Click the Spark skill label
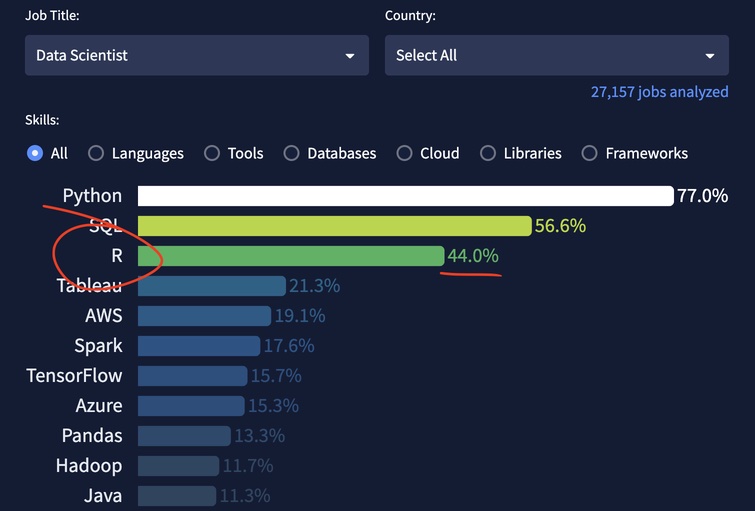 [98, 346]
